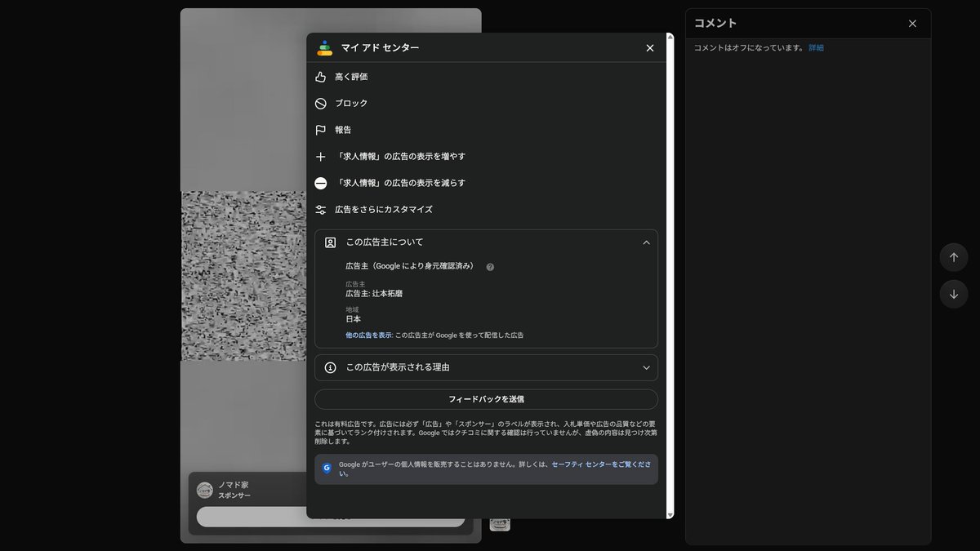
Task: Click the minus icon for 求人情報 ads
Action: click(x=321, y=183)
